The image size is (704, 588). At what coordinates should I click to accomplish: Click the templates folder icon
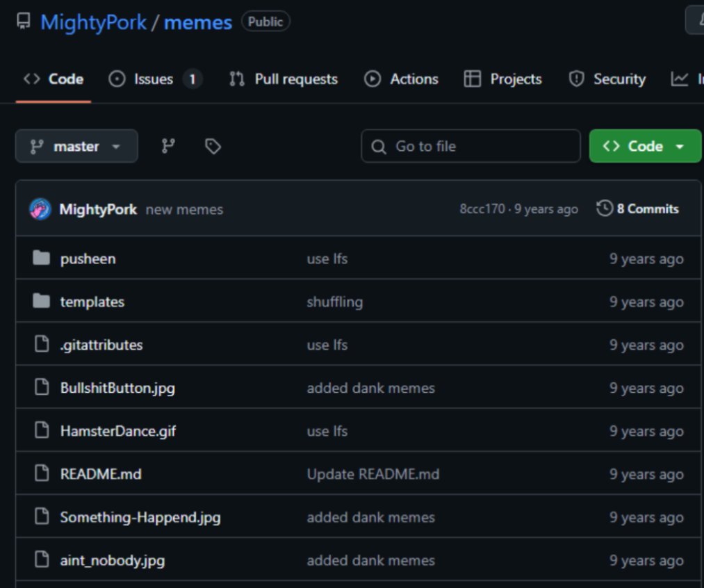coord(41,301)
